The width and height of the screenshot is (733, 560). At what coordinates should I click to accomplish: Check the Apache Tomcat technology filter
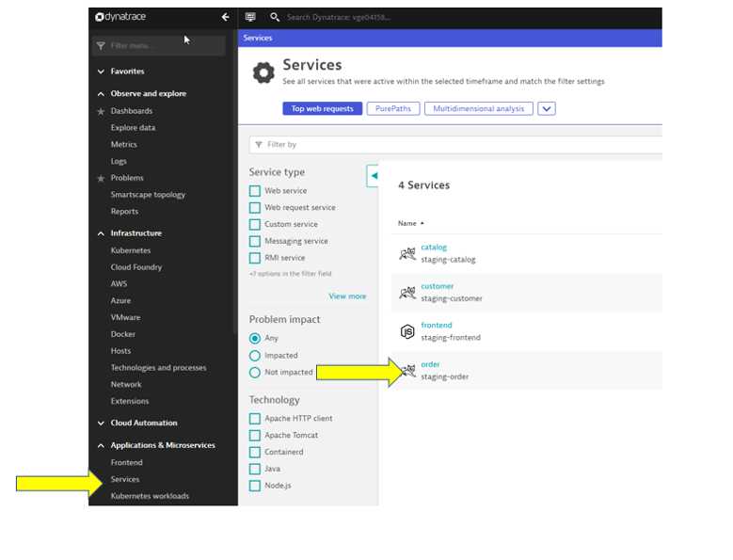coord(255,436)
